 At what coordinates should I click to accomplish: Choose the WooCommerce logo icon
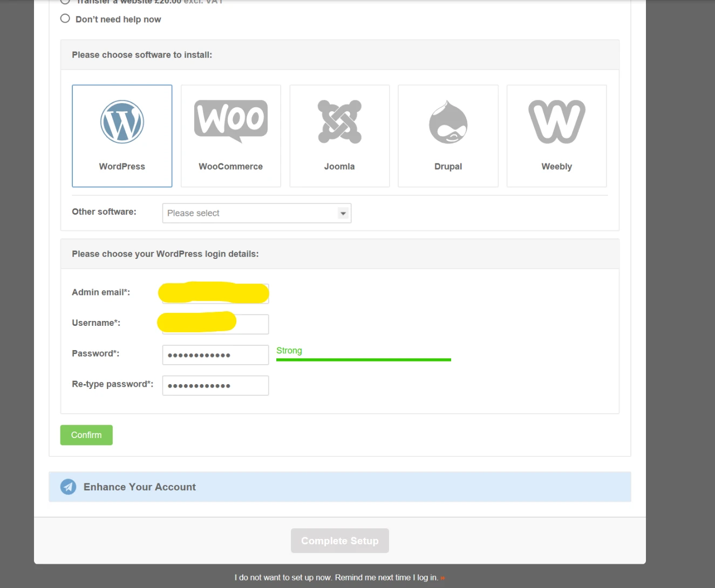(231, 121)
